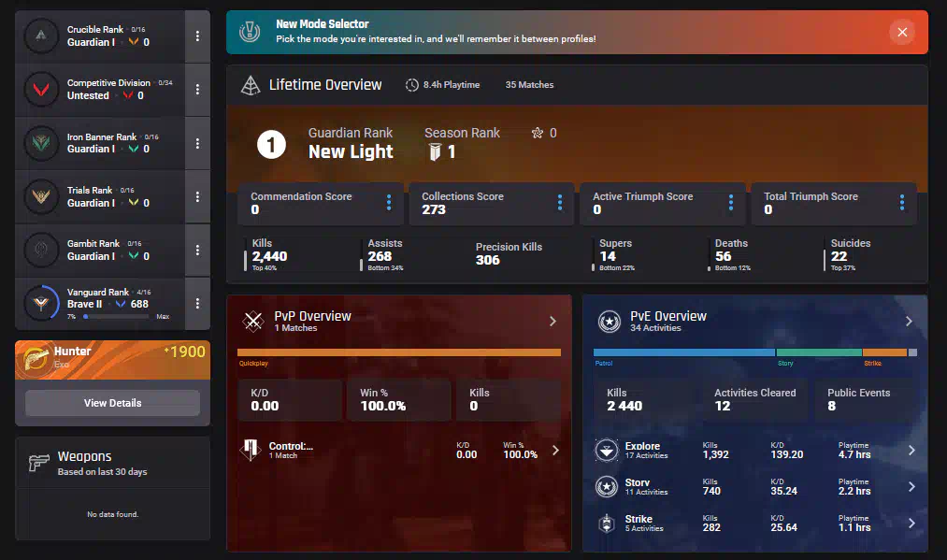
Task: Click the Quickplay PvP mode bar
Action: [398, 352]
